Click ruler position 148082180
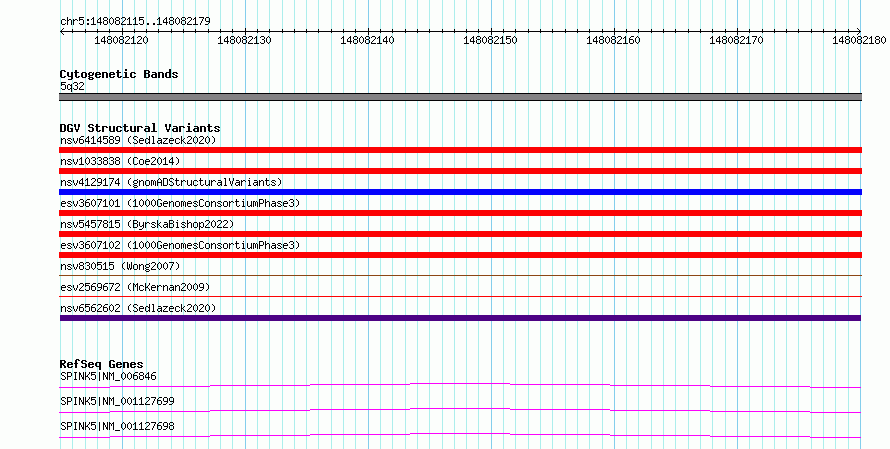Screen dimensions: 890x449 click(x=859, y=40)
